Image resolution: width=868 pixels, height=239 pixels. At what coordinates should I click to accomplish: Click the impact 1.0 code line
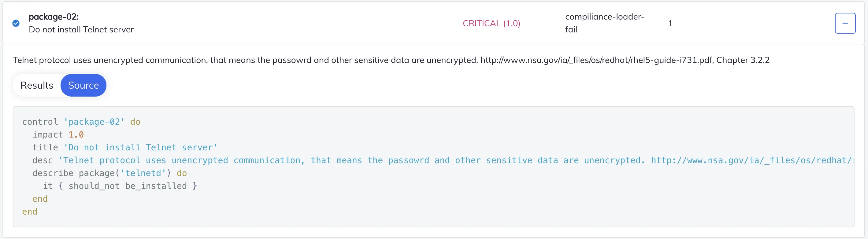58,135
